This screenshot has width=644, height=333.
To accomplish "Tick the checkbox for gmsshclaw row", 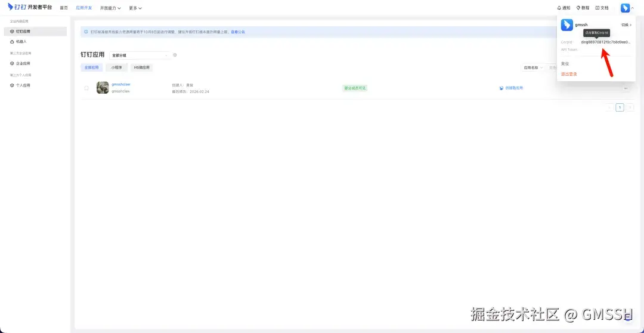I will (86, 88).
